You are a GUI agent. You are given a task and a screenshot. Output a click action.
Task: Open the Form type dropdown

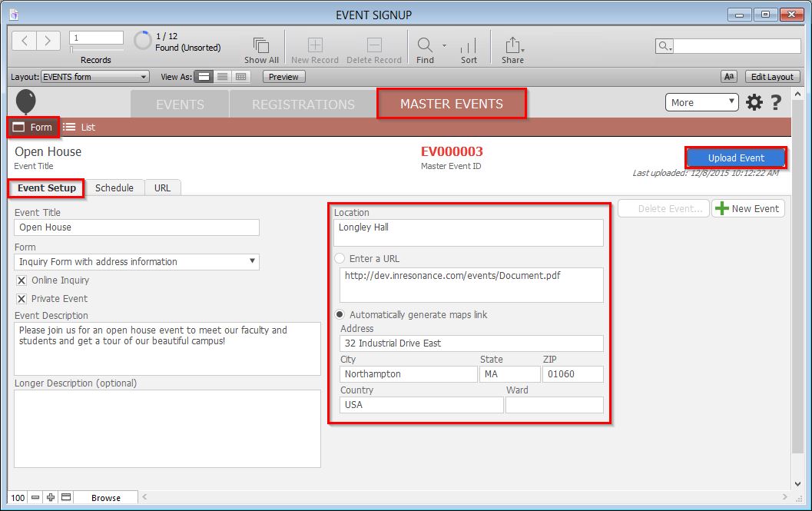pyautogui.click(x=137, y=262)
